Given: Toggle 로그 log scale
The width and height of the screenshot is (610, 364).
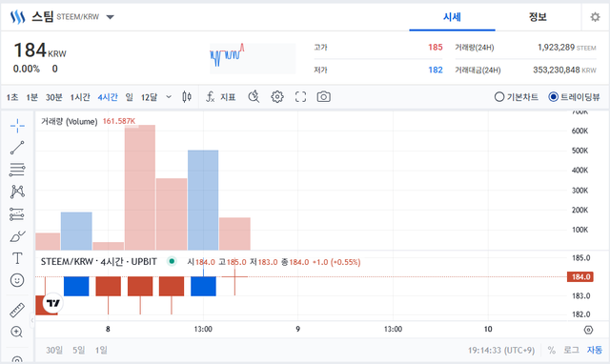Looking at the screenshot, I should point(571,350).
